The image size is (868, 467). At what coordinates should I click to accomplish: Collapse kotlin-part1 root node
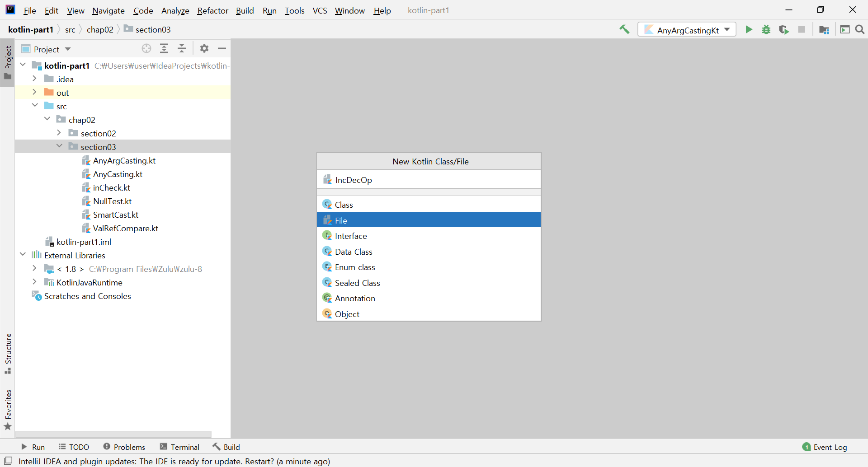(23, 65)
